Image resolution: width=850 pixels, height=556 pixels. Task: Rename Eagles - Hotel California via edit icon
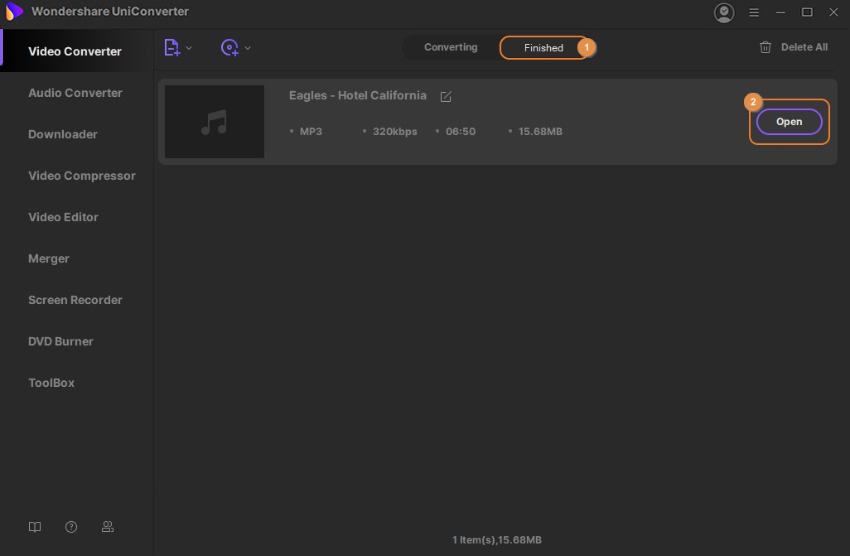(x=446, y=96)
